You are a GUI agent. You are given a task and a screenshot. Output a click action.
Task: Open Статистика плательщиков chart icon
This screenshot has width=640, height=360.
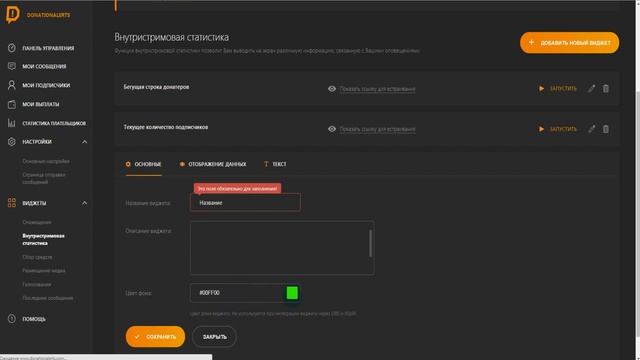tap(11, 123)
